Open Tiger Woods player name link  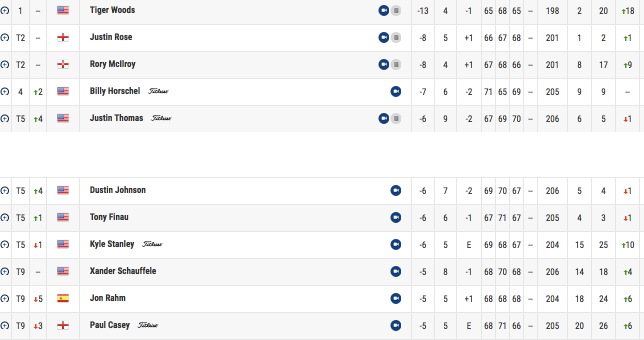112,10
